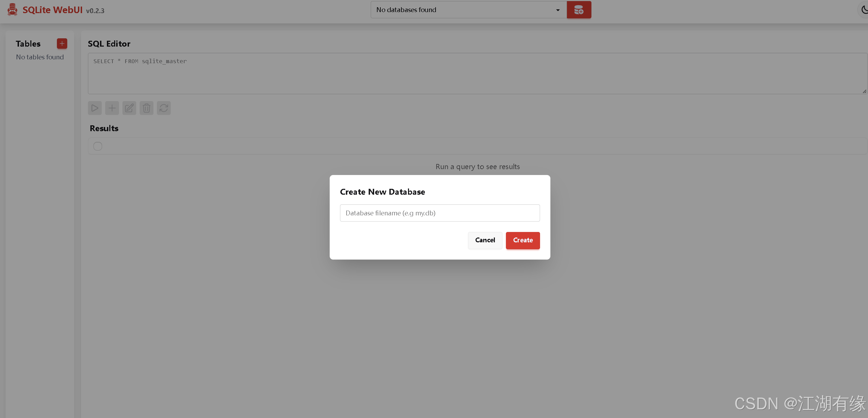
Task: Add a new table with plus icon
Action: coord(62,43)
